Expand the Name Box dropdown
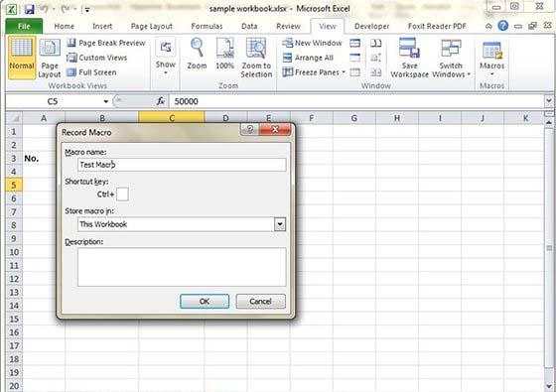 click(x=105, y=101)
